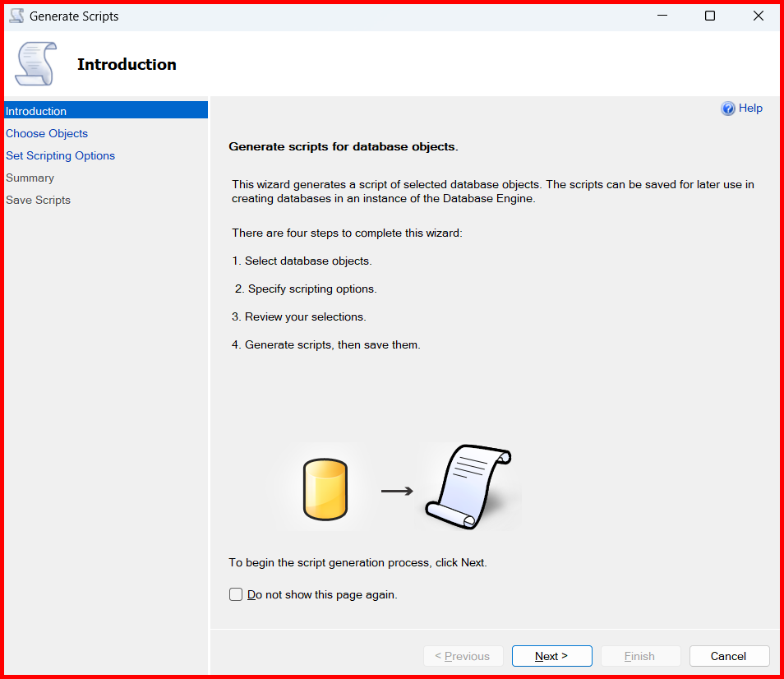The height and width of the screenshot is (679, 784).
Task: Open the Set Scripting Options step
Action: click(x=60, y=155)
